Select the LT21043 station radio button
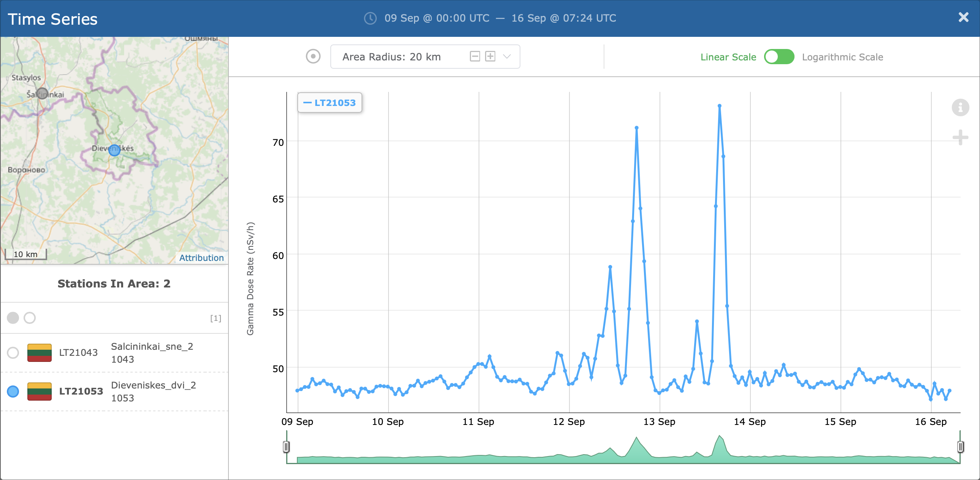This screenshot has height=480, width=980. tap(13, 353)
